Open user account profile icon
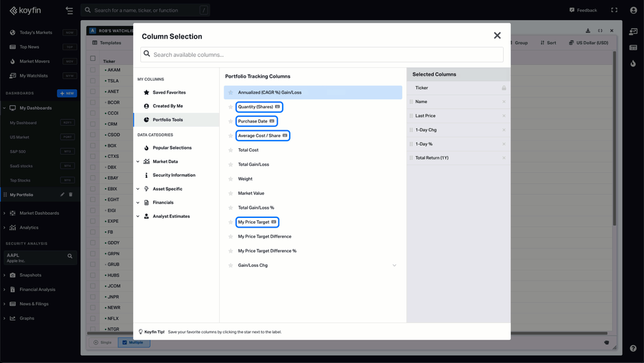644x363 pixels. pyautogui.click(x=633, y=10)
